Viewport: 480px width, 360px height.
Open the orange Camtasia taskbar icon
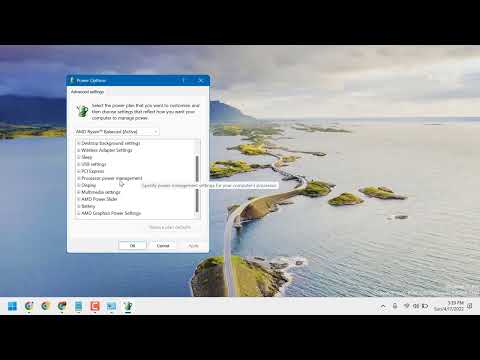95,306
